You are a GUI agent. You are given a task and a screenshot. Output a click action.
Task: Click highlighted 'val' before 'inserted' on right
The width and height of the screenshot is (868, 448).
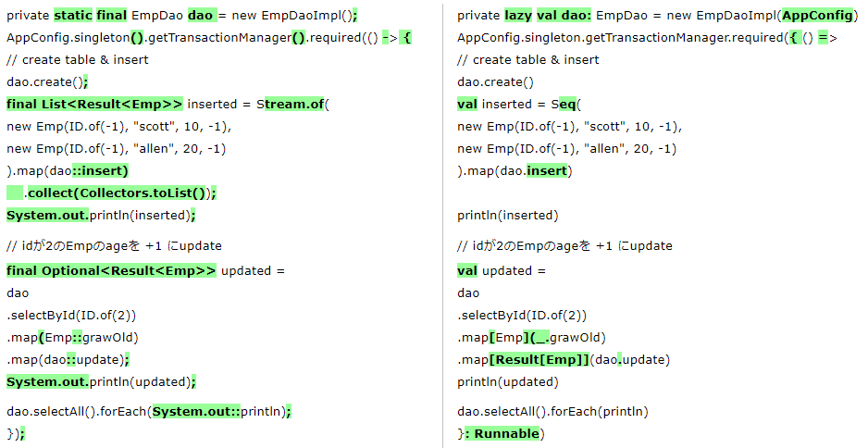click(467, 104)
